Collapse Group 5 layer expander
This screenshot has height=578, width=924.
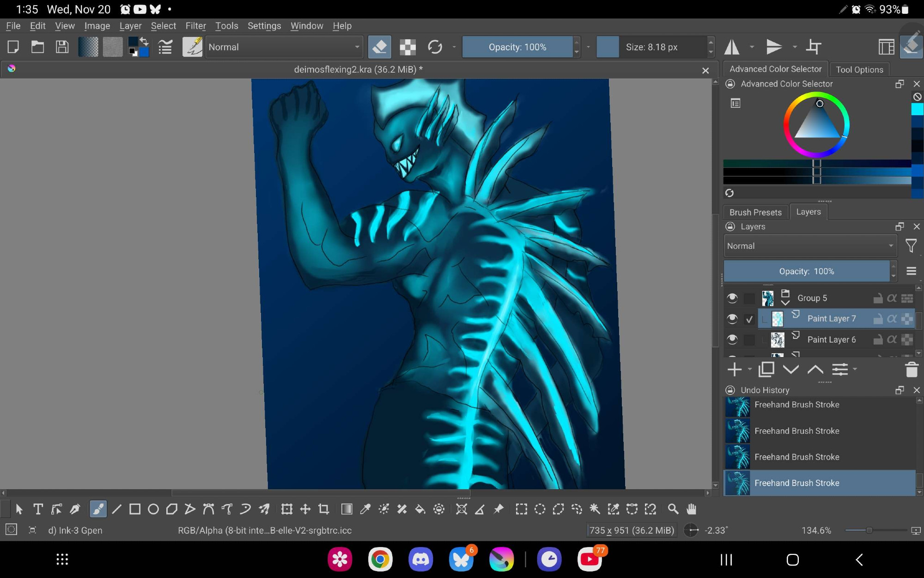[x=785, y=303]
